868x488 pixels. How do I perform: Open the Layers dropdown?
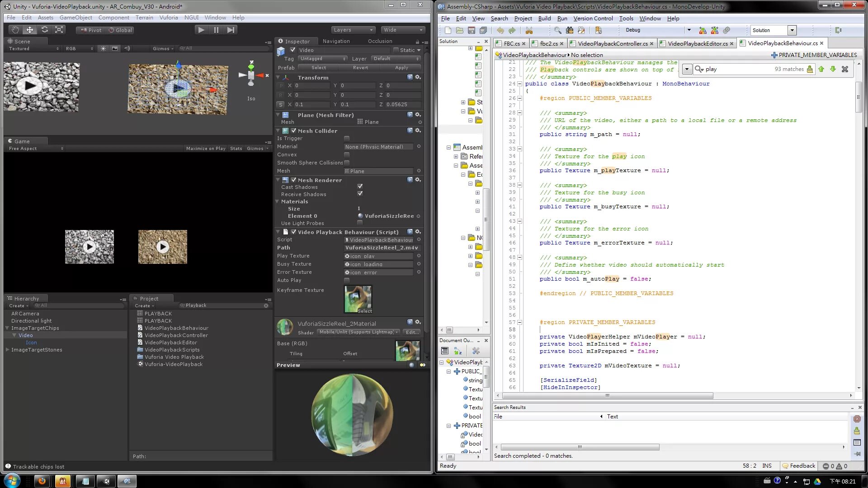353,30
